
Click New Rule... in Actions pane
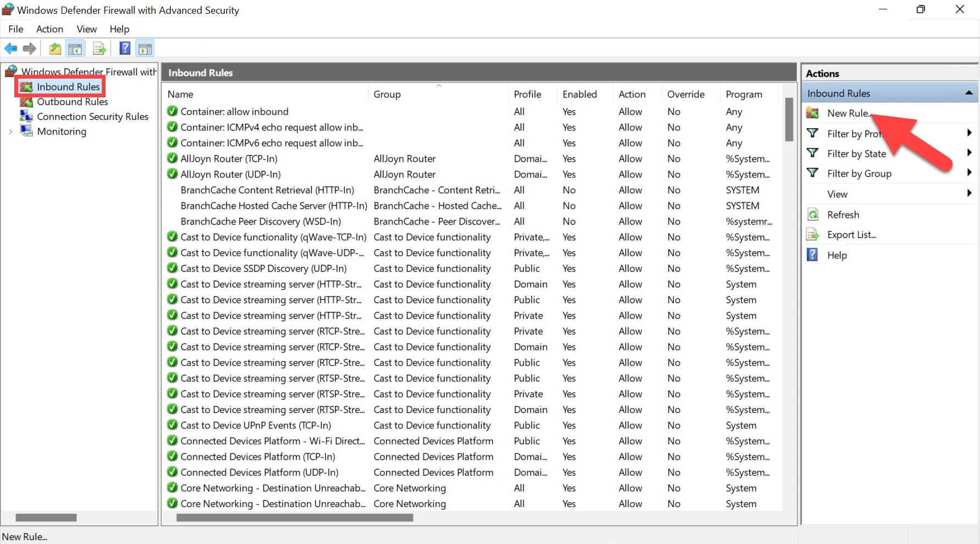click(849, 113)
